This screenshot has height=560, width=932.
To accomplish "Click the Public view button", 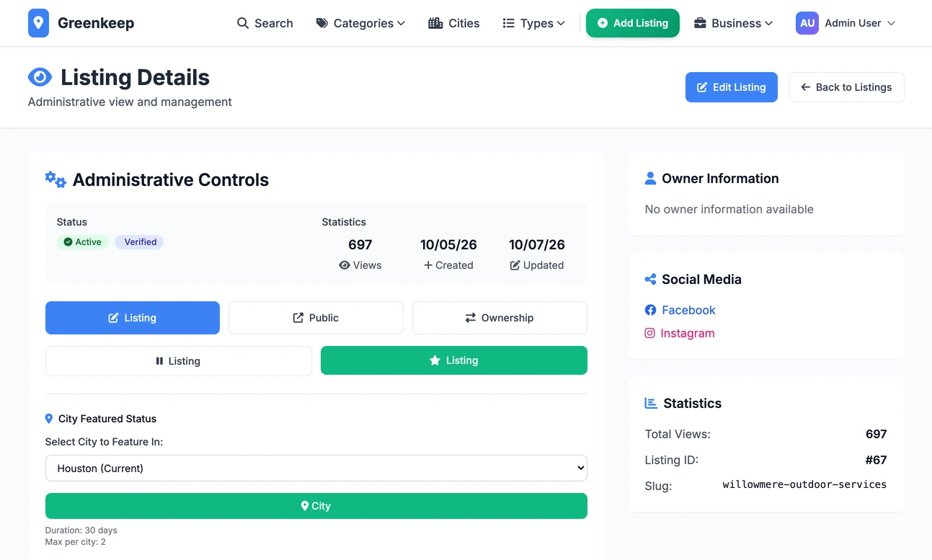I will [316, 318].
